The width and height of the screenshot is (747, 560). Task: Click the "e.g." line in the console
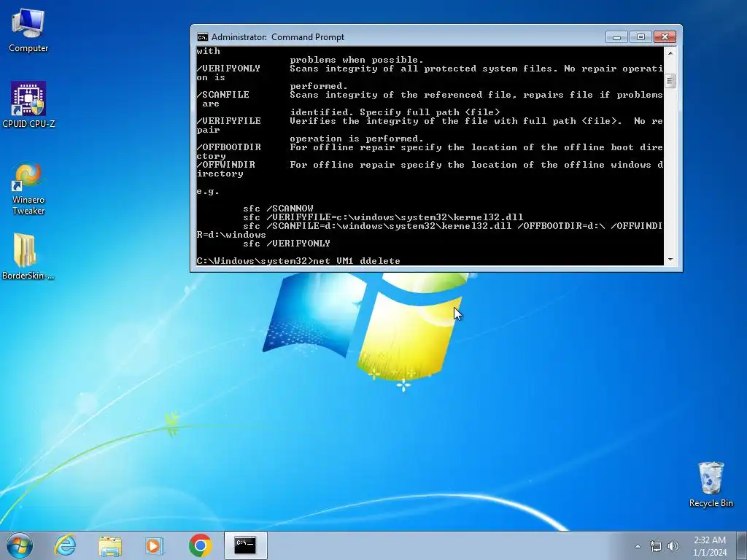(208, 192)
